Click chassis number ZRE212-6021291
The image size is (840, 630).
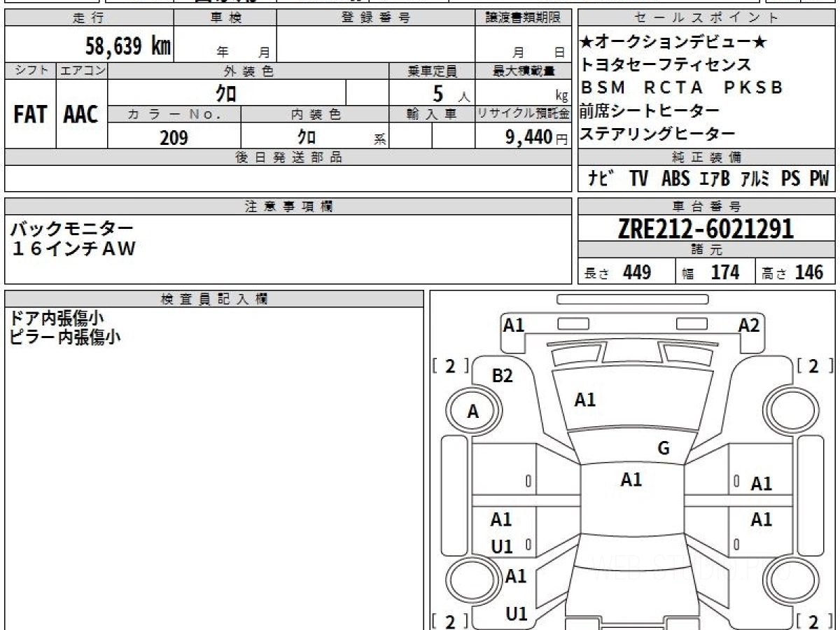click(x=706, y=228)
